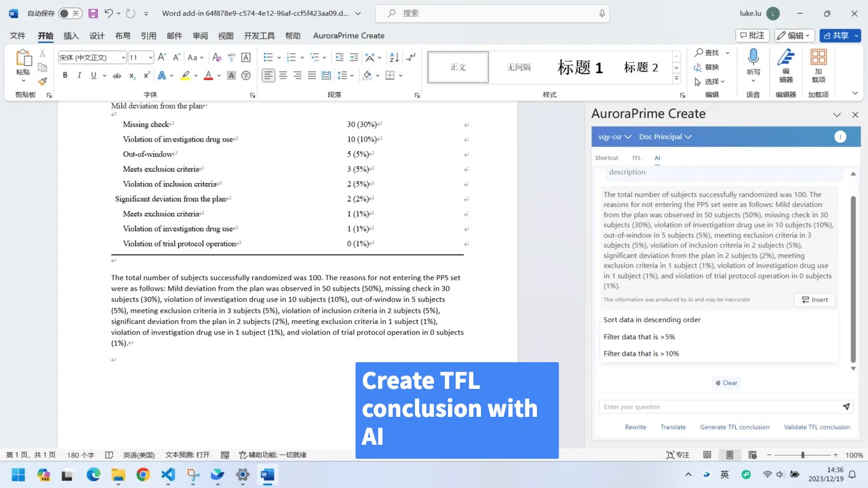The width and height of the screenshot is (868, 488).
Task: Apply distributed alignment
Action: 327,76
